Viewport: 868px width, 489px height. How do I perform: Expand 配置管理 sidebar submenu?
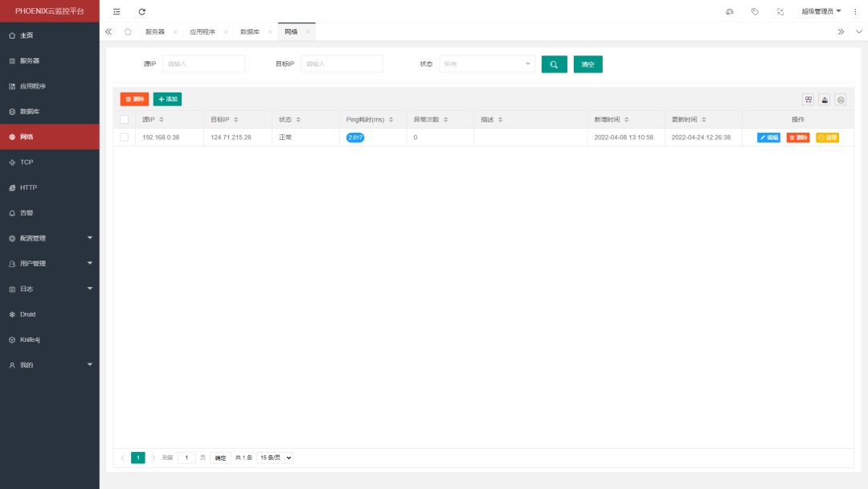click(x=50, y=238)
